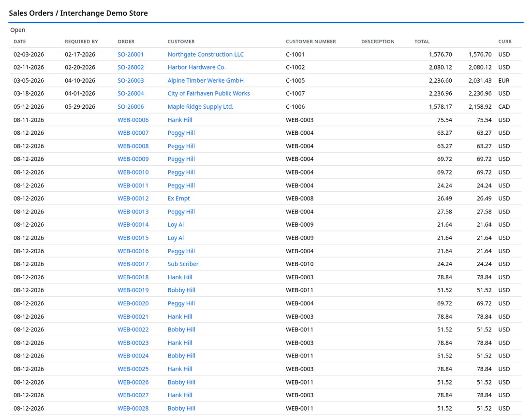532x415 pixels.
Task: Click Peggy Hill on WEB-00020 row
Action: pos(181,303)
